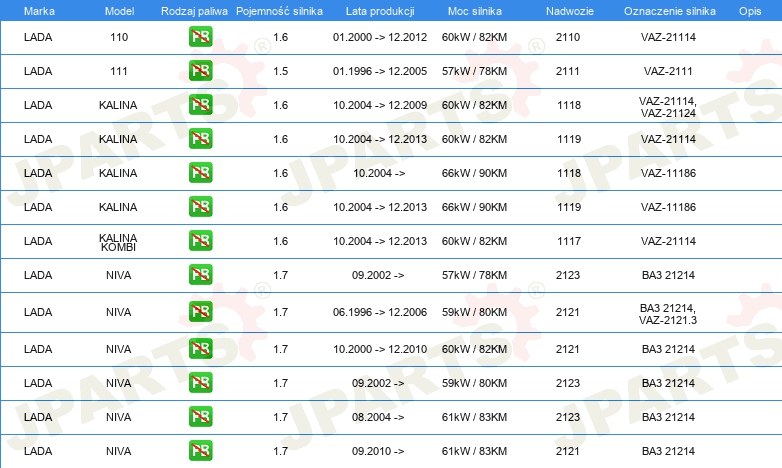The width and height of the screenshot is (782, 468).
Task: Click fuel icon for KALINA 1119 VAZ-11186
Action: click(x=200, y=207)
